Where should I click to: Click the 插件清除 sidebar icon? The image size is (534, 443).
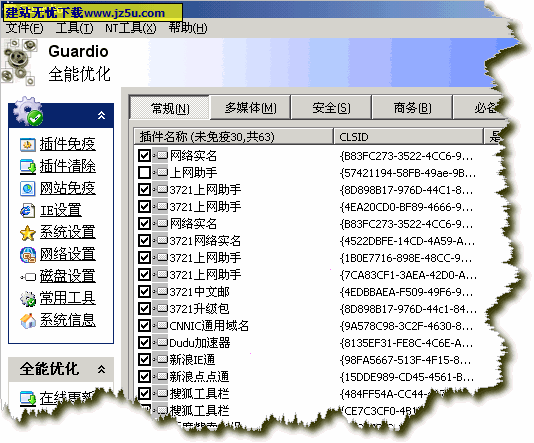[28, 167]
